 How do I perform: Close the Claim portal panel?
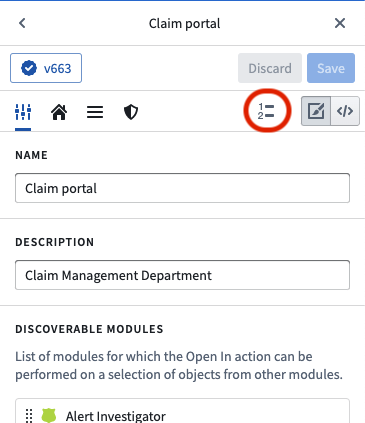coord(340,23)
